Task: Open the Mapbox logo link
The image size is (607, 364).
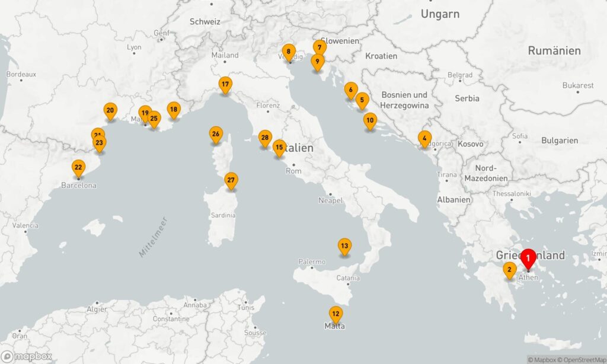Action: pos(26,357)
